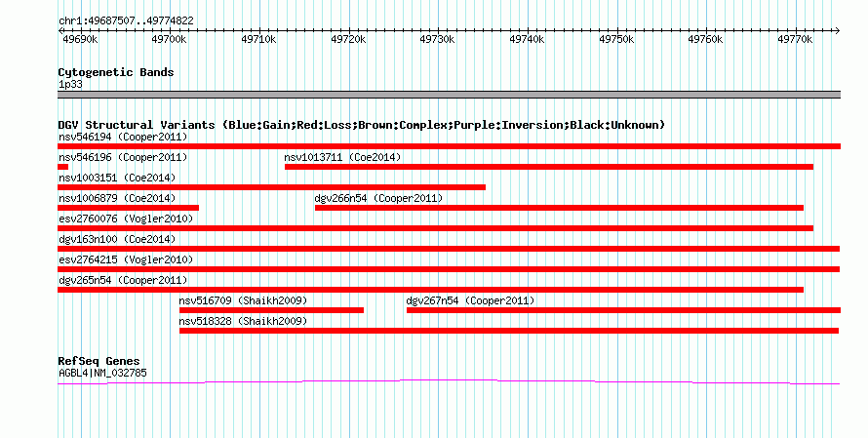
Task: Click the chr1:49687507..49774822 coordinate label
Action: tap(126, 21)
